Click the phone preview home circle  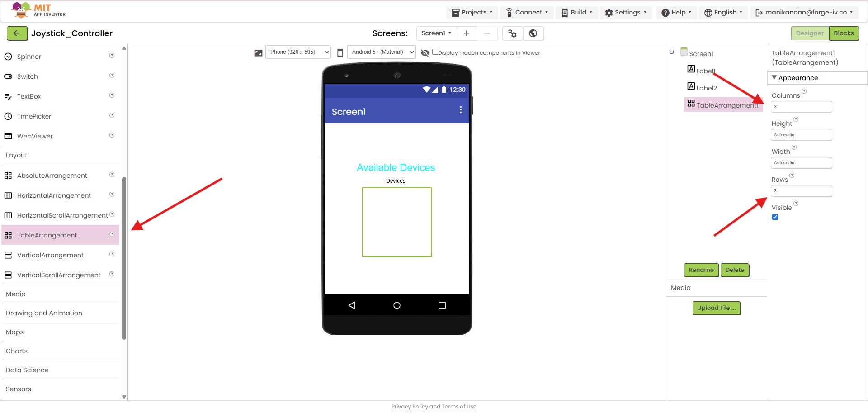tap(397, 305)
